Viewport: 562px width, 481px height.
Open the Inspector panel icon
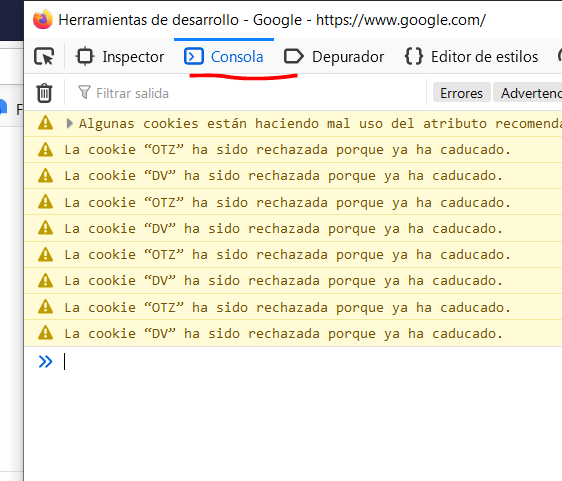pos(85,57)
